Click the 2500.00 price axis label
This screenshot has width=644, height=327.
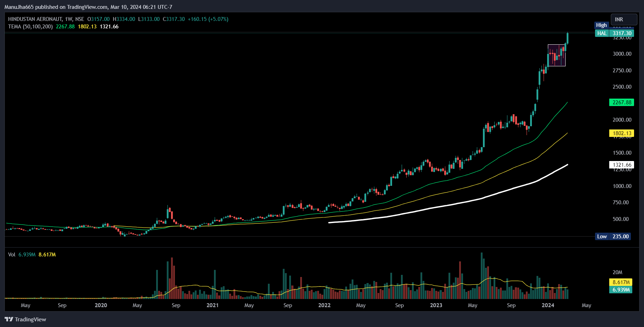[x=622, y=87]
